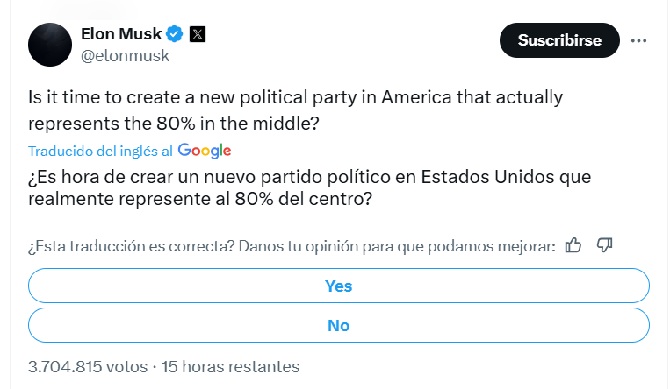Click the 'Traducido del inglés al' link
This screenshot has width=670, height=389.
click(100, 151)
